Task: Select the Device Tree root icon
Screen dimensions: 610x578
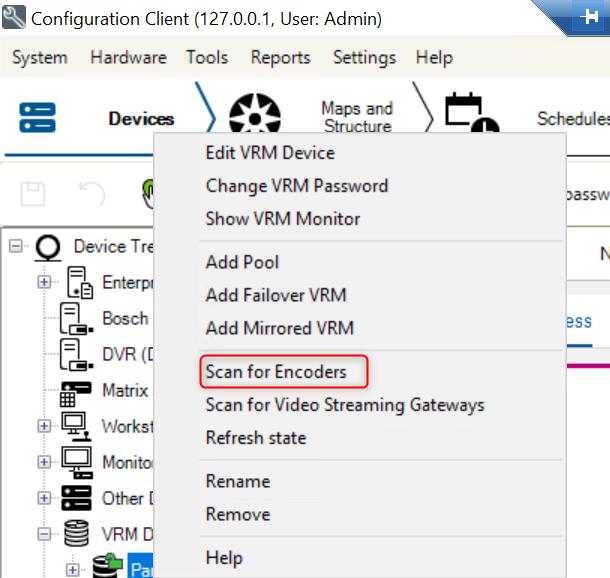Action: point(46,246)
